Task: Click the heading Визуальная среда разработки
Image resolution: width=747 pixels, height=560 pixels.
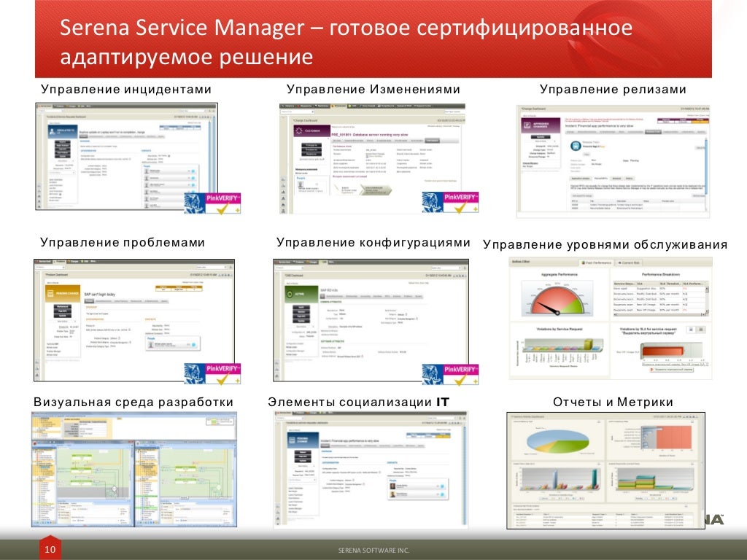Action: (133, 402)
